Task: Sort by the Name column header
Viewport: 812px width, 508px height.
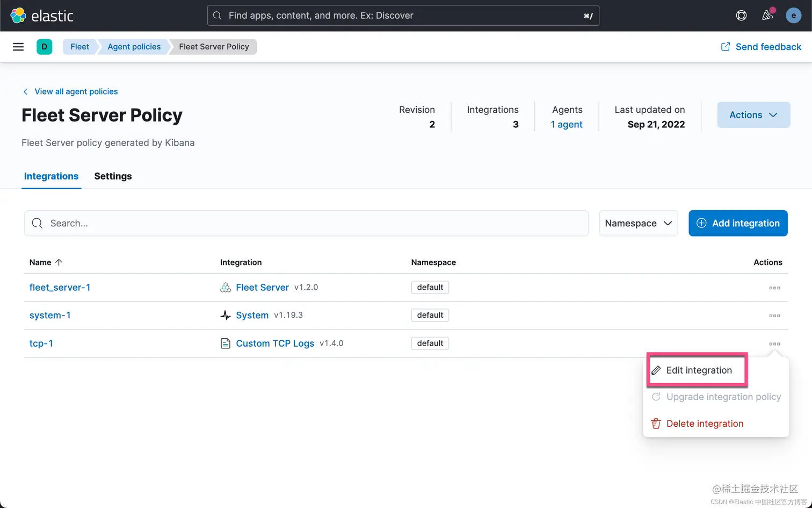Action: 46,262
